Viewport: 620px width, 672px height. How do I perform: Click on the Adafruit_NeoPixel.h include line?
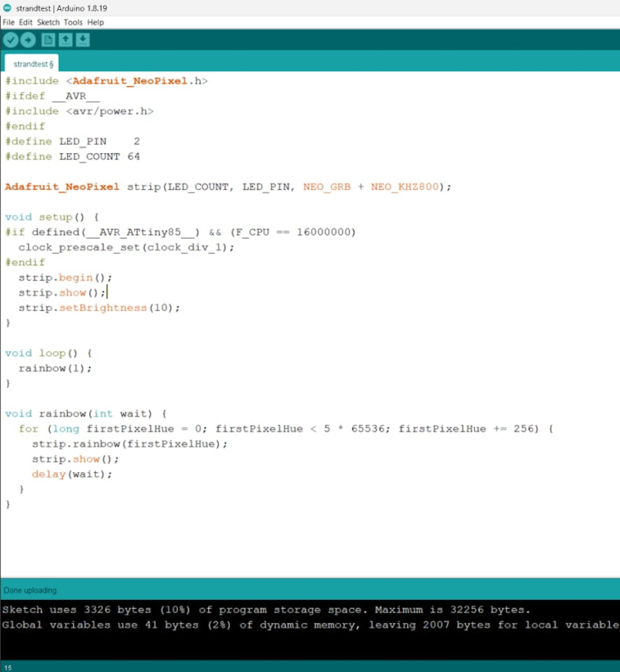pyautogui.click(x=106, y=81)
